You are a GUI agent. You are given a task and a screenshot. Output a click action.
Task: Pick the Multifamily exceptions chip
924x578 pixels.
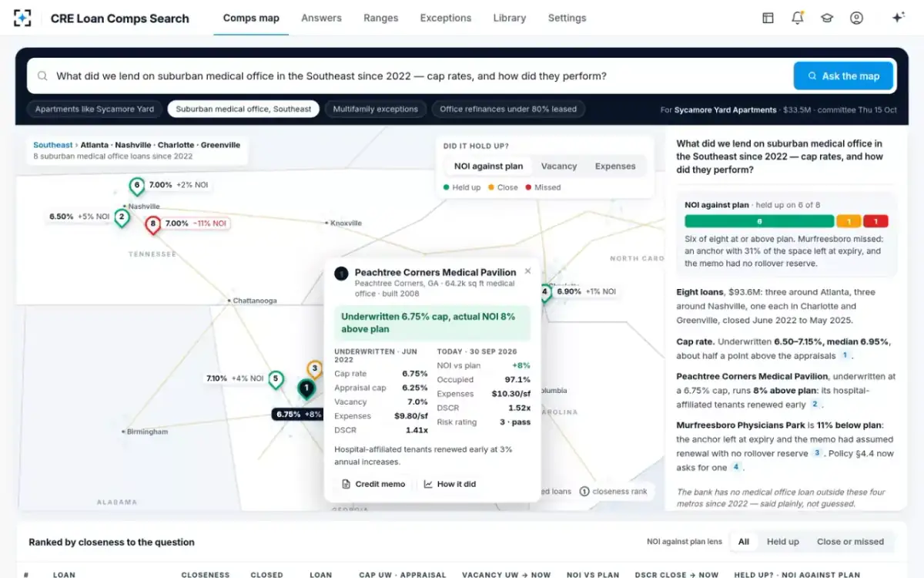pyautogui.click(x=375, y=109)
